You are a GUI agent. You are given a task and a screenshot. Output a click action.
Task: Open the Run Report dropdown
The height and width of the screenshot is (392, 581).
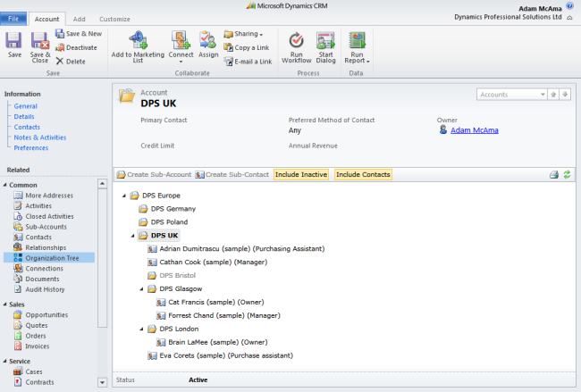click(357, 48)
